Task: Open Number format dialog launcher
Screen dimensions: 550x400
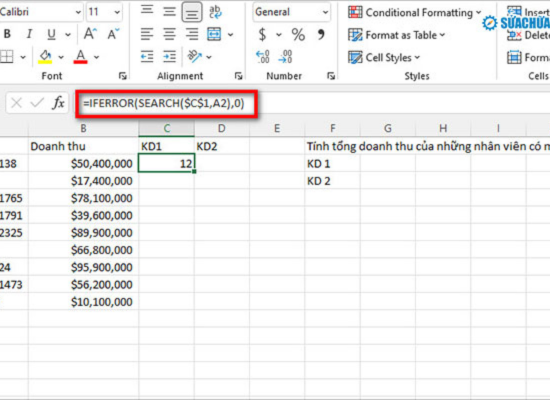Action: coord(331,75)
